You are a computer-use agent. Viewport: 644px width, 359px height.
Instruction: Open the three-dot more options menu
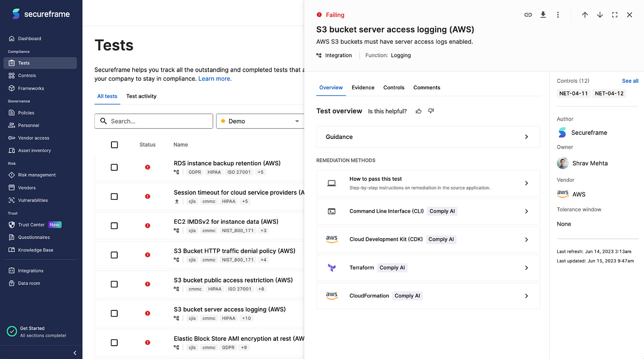558,15
